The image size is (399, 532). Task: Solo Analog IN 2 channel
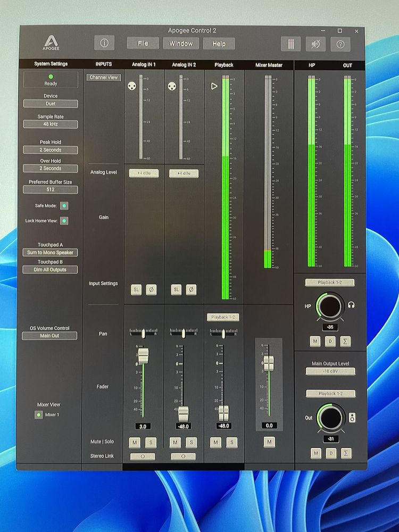click(x=192, y=443)
